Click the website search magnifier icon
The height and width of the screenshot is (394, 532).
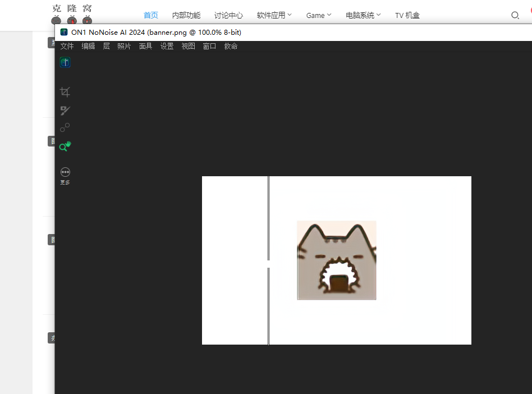(x=515, y=15)
